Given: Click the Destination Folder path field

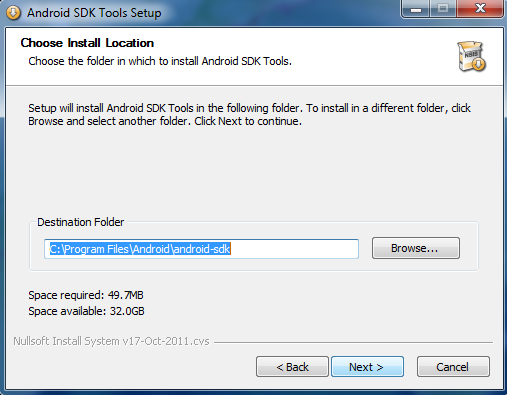Looking at the screenshot, I should click(201, 249).
